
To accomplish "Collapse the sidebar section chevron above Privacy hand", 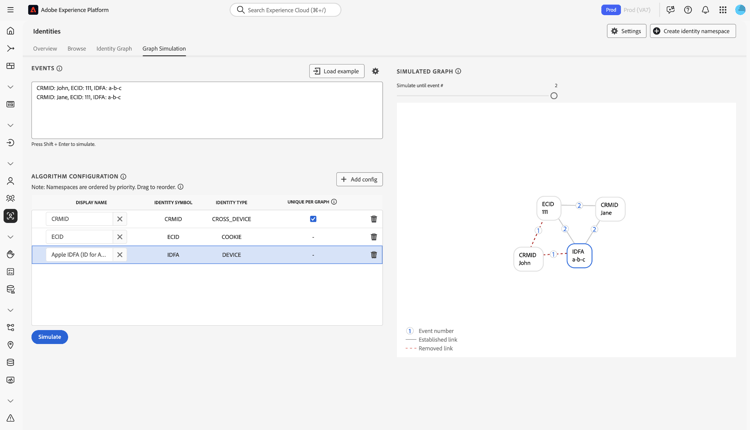I will click(x=11, y=237).
